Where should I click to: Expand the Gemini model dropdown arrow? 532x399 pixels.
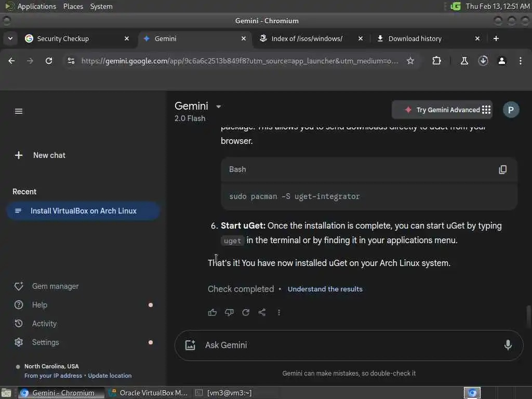click(x=219, y=107)
